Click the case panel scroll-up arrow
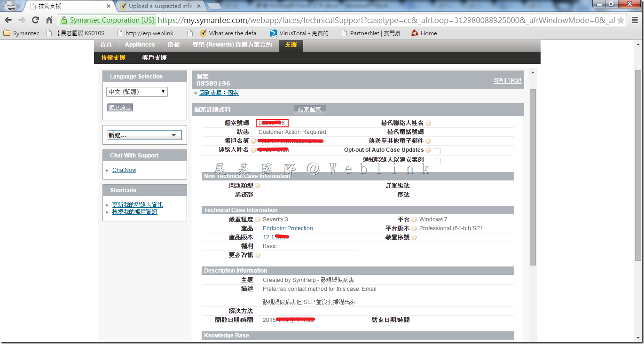644x344 pixels. pyautogui.click(x=533, y=73)
